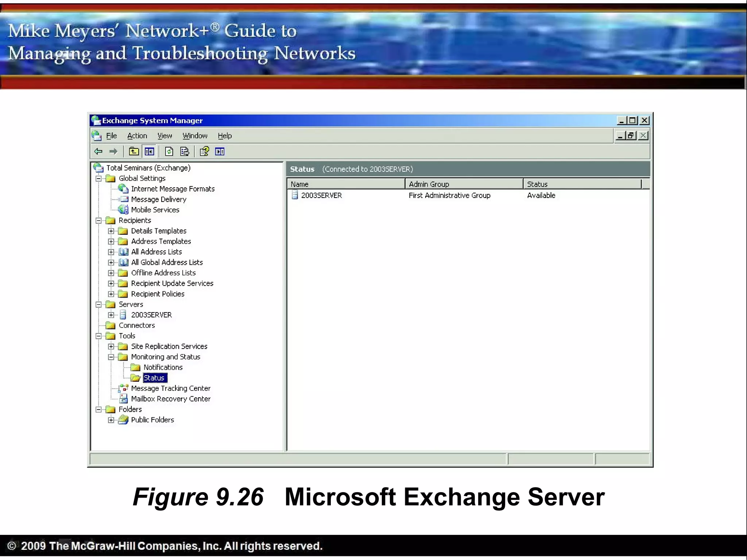Expand the Recipient Policies node

(x=111, y=294)
